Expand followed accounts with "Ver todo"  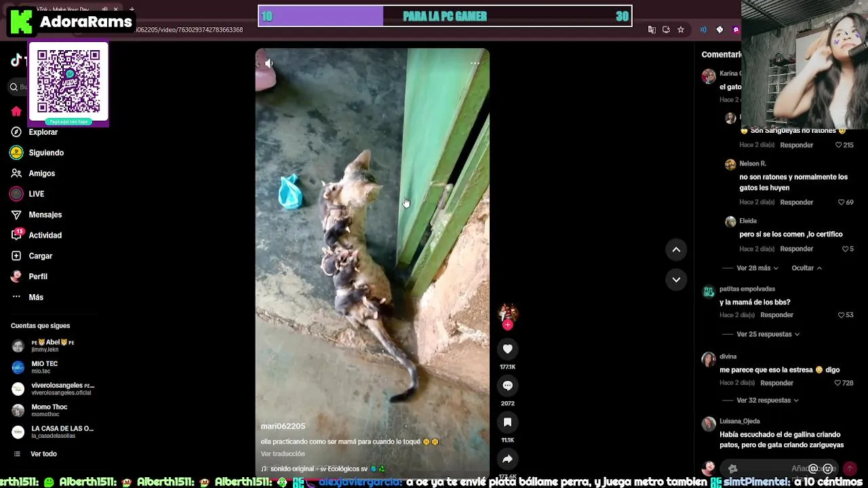(x=43, y=454)
